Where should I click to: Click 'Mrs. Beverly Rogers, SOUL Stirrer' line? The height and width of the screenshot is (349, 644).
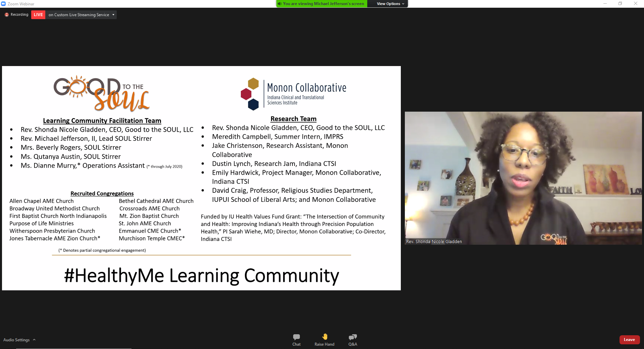tap(71, 148)
